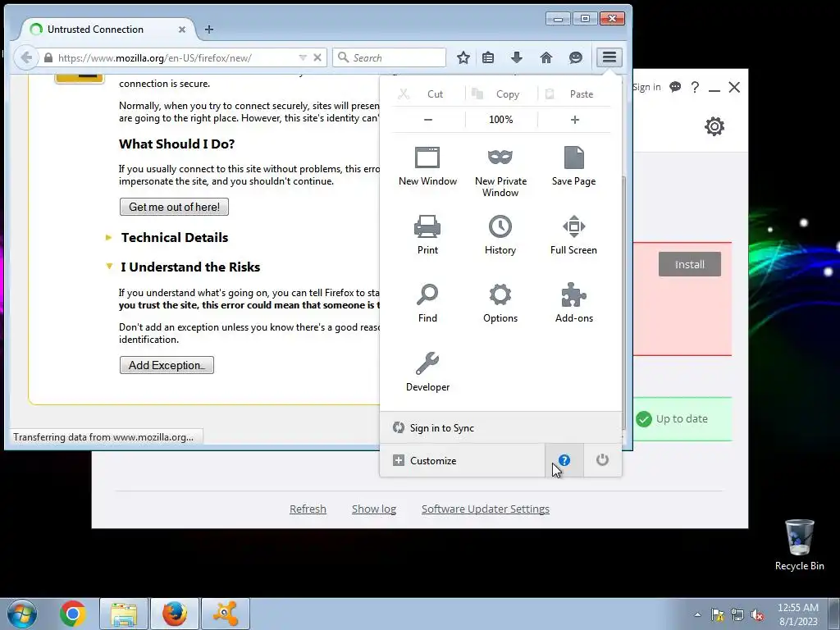Image resolution: width=840 pixels, height=630 pixels.
Task: Reset zoom at 100% label
Action: 501,120
